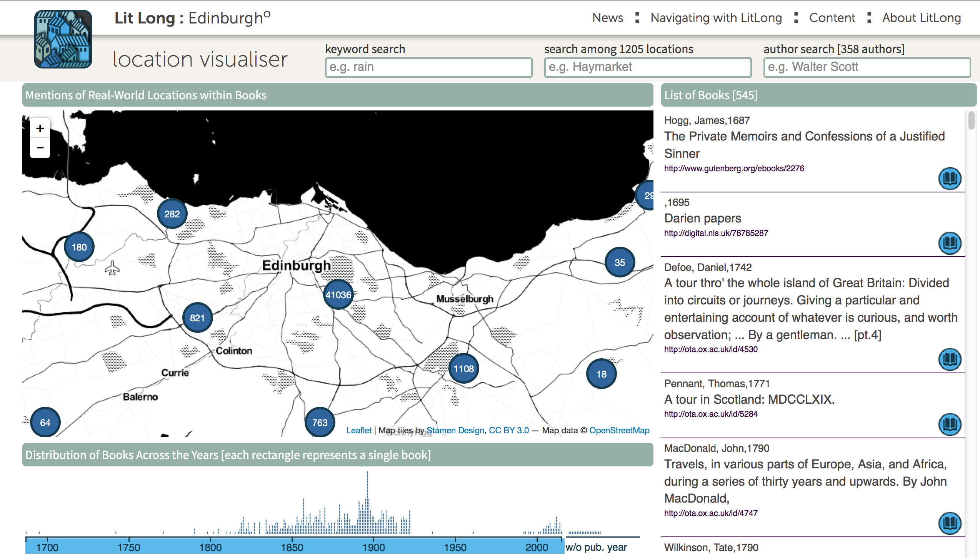Open book icon for Justified Sinner
This screenshot has width=980, height=558.
(x=949, y=178)
